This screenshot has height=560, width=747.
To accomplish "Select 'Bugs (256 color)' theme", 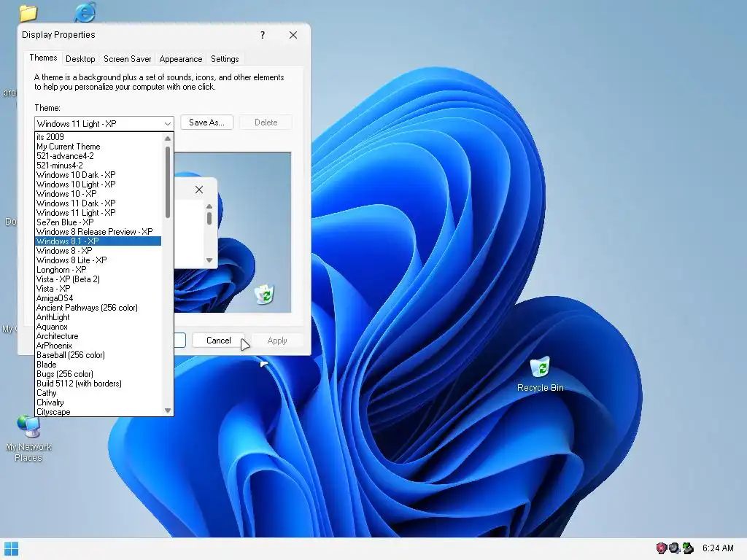I will 98,374.
